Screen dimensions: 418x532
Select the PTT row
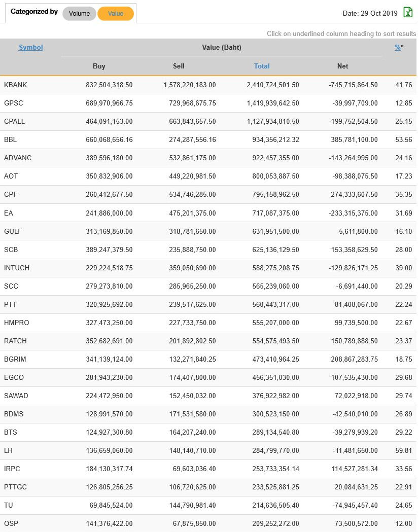pyautogui.click(x=11, y=304)
